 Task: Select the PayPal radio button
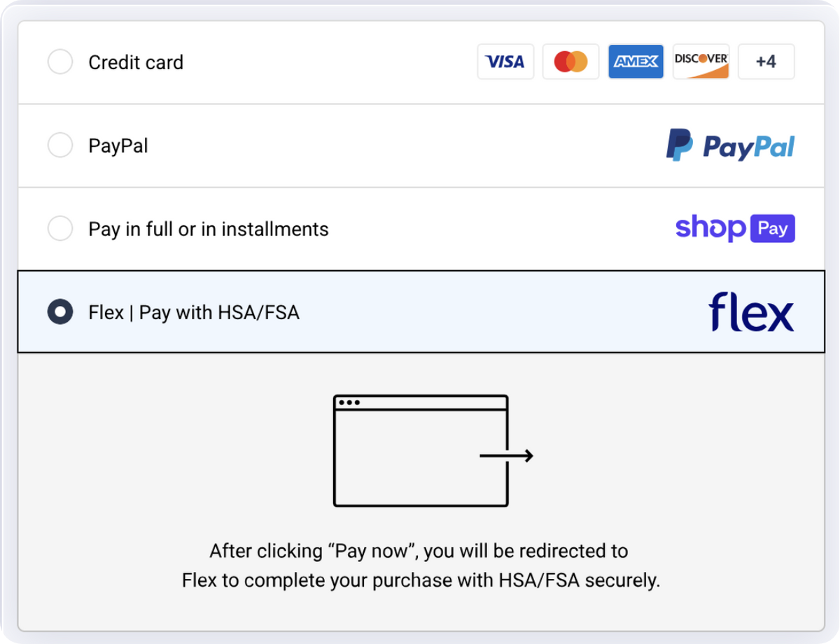click(60, 146)
